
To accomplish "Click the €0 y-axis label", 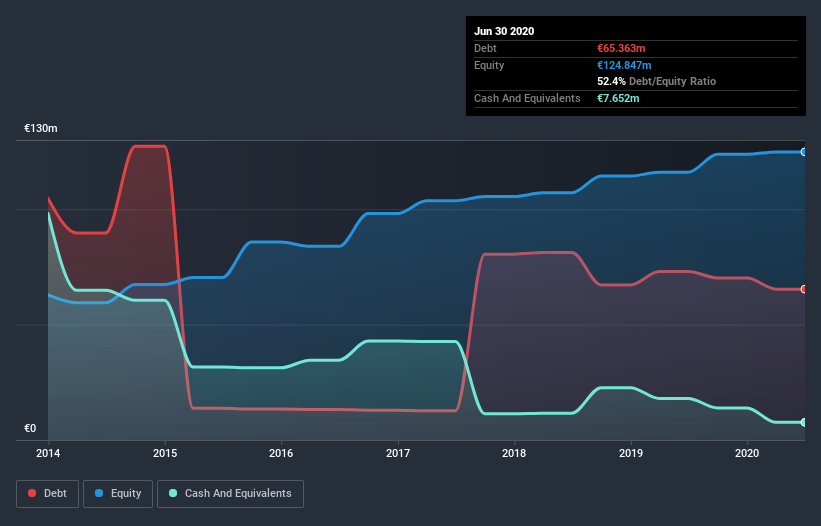I will (x=30, y=429).
